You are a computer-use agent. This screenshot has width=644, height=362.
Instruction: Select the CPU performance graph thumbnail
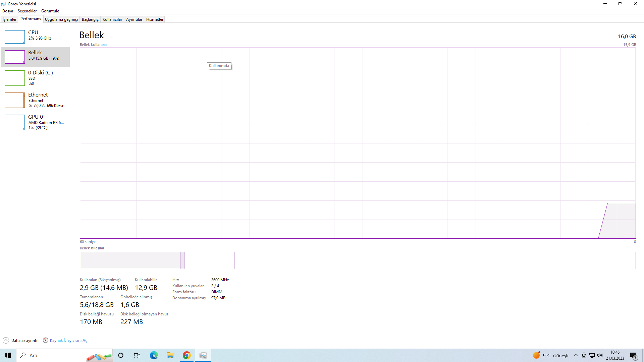click(15, 37)
